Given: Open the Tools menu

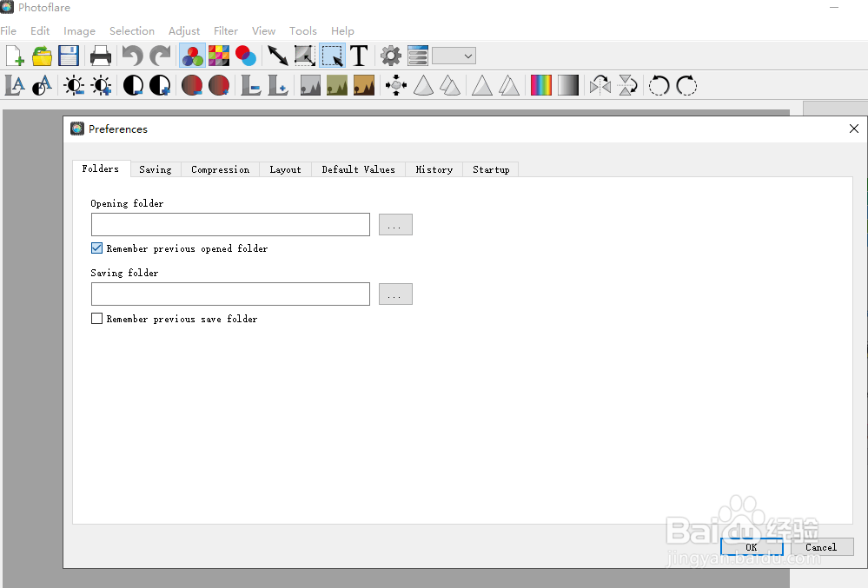Looking at the screenshot, I should [x=303, y=31].
